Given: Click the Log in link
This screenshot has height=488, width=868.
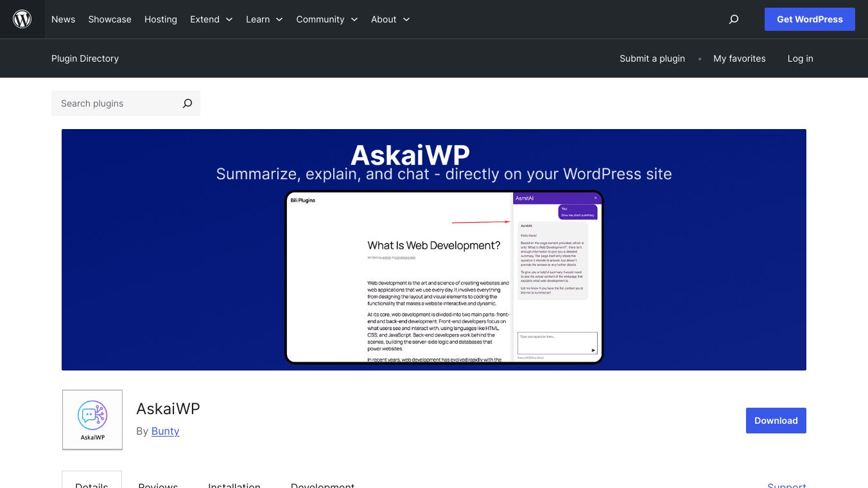Looking at the screenshot, I should point(801,58).
